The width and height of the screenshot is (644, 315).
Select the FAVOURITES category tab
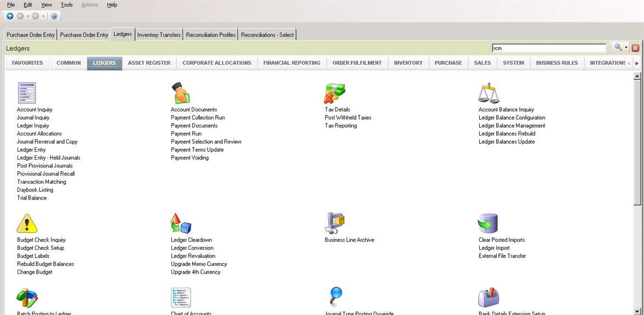[27, 63]
